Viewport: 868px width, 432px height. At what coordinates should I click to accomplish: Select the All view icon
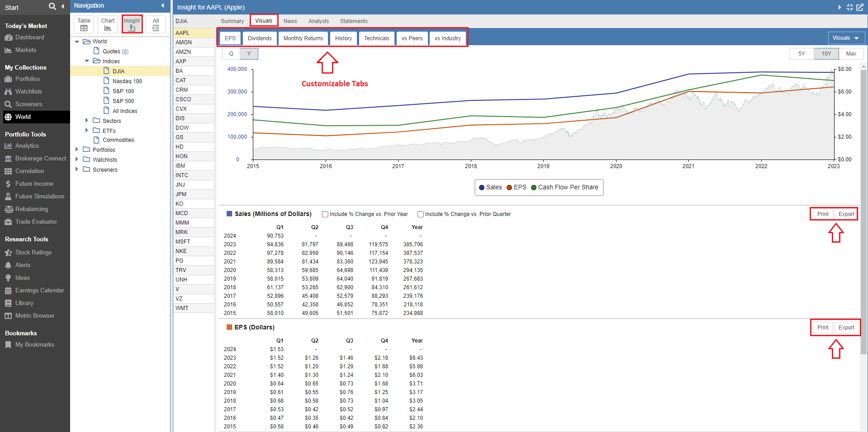point(156,24)
